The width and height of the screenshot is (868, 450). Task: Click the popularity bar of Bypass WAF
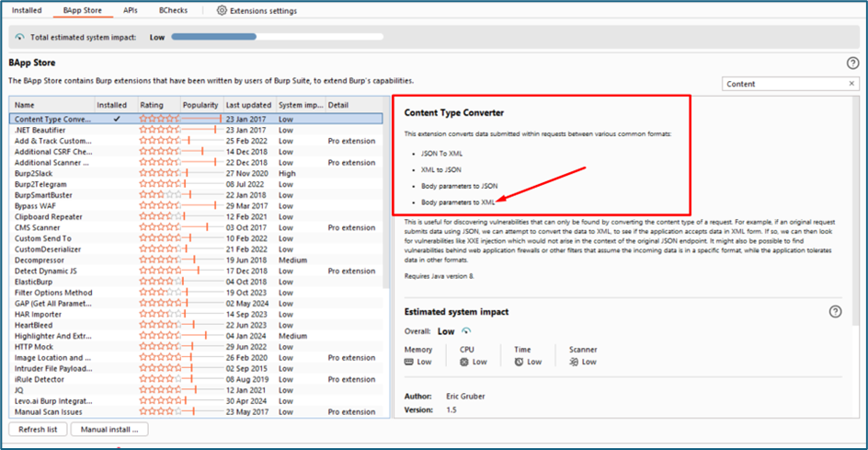click(201, 205)
